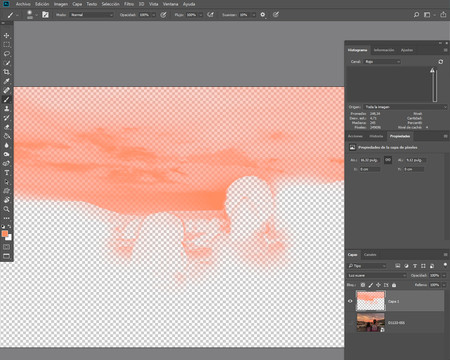Select the Eyedropper tool
450x360 pixels.
(x=6, y=81)
